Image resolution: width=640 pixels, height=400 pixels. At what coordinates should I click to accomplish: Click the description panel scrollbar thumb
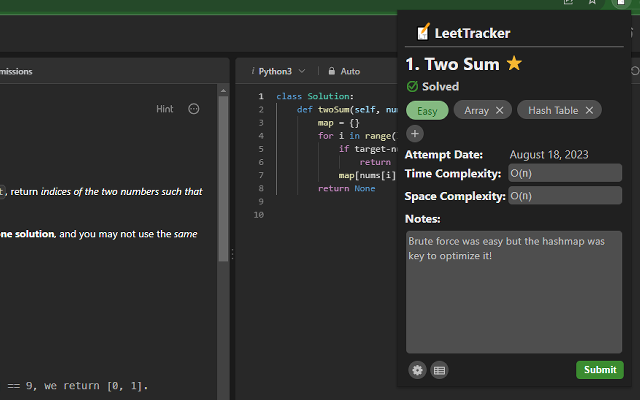[223, 178]
